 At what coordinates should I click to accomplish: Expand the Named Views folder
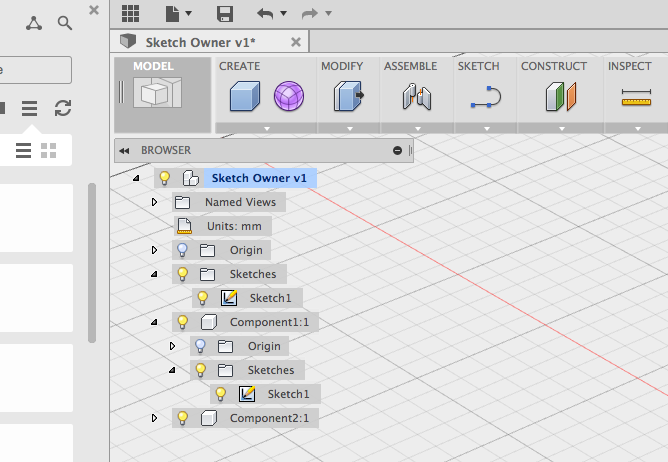coord(154,202)
